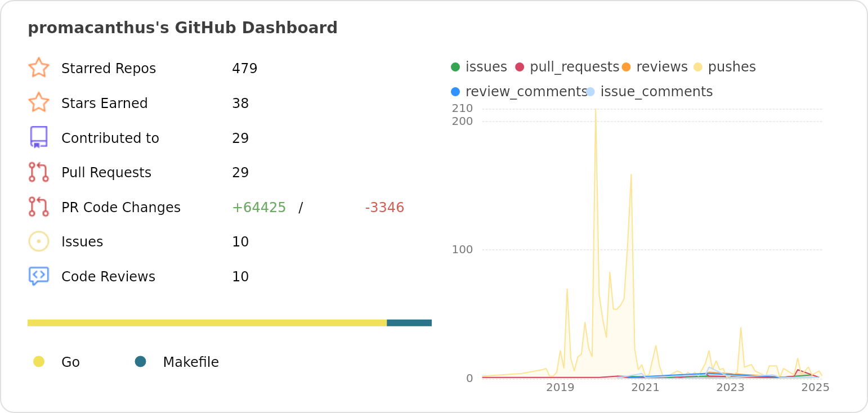The width and height of the screenshot is (868, 413).
Task: Click the dashboard title heading
Action: click(182, 28)
